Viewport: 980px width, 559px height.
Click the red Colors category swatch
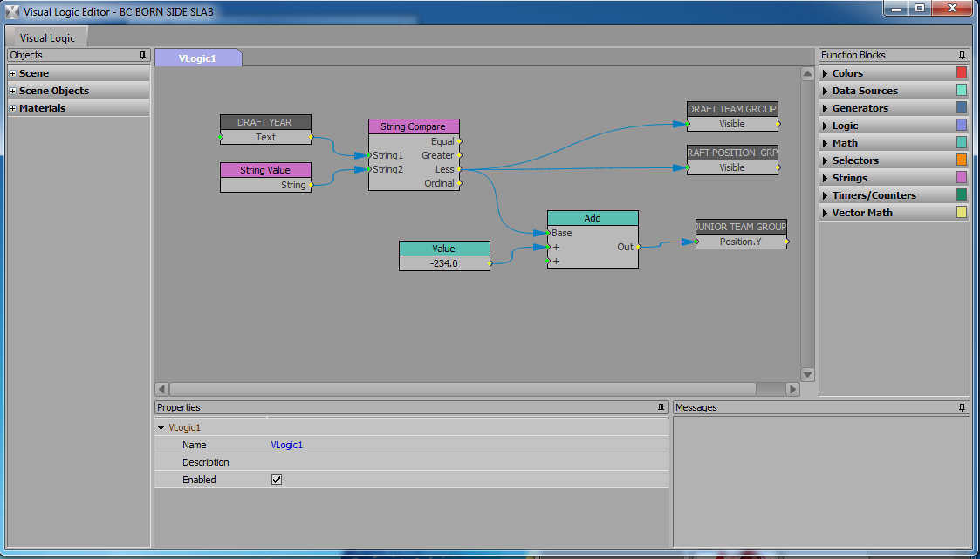click(x=962, y=73)
